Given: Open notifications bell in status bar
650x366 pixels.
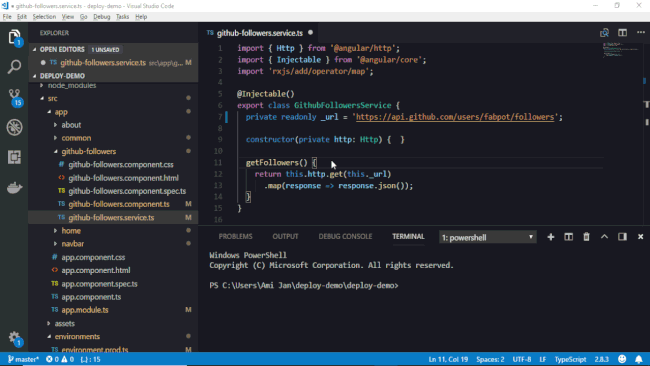Looking at the screenshot, I should (639, 359).
